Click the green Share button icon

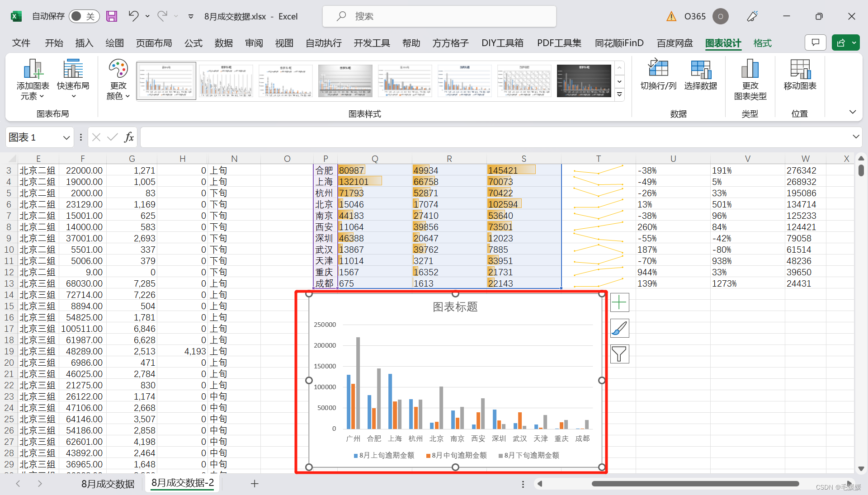(841, 42)
